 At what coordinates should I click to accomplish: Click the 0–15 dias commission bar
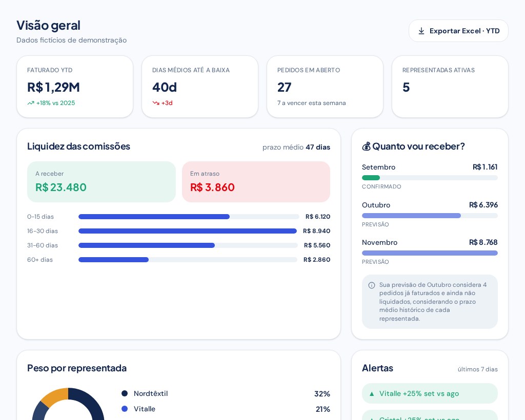pos(189,217)
